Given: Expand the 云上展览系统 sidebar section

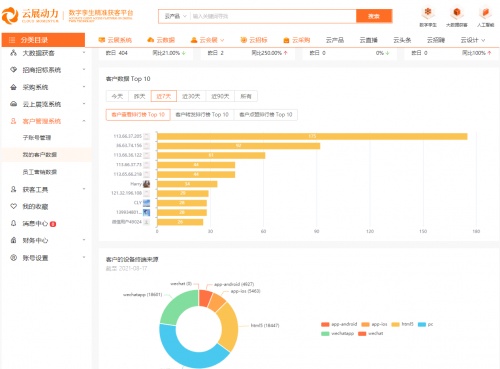Looking at the screenshot, I should pos(84,104).
